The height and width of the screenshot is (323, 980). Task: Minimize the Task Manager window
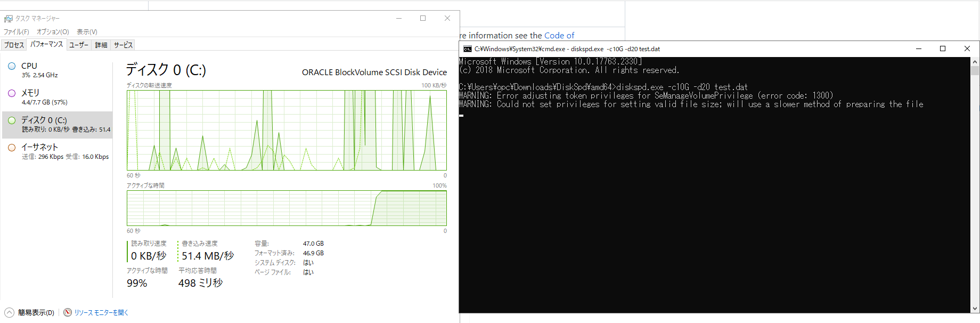click(399, 18)
